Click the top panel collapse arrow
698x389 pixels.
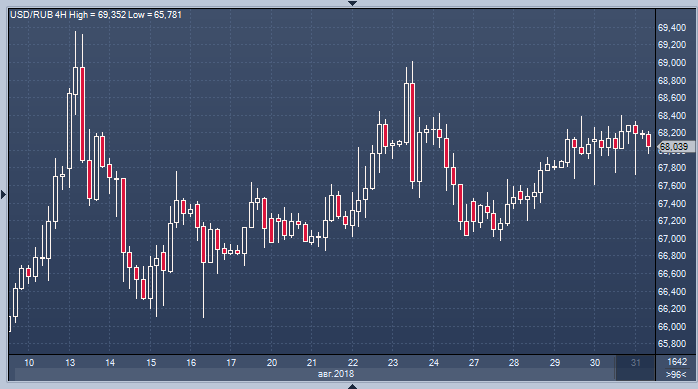tap(352, 3)
